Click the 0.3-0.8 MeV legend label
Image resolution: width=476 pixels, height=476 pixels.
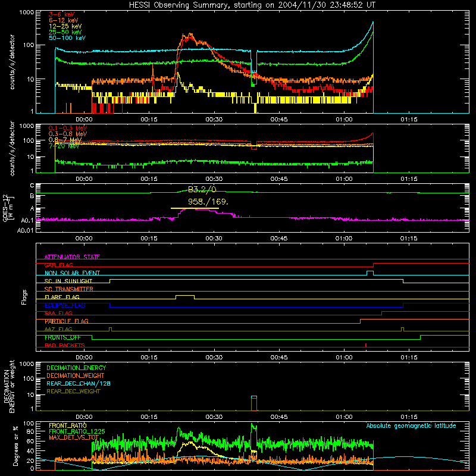tap(68, 134)
